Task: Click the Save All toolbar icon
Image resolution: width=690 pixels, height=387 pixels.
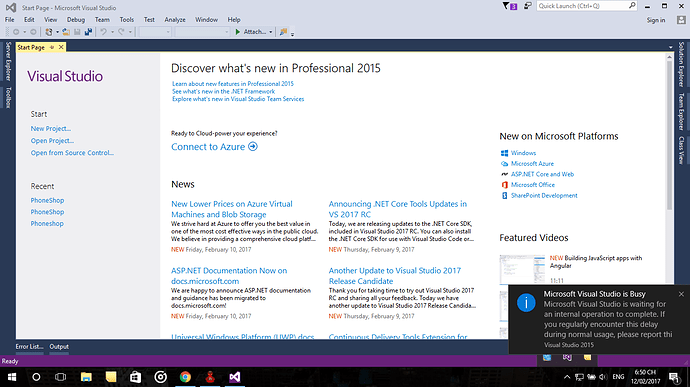Action: [88, 32]
